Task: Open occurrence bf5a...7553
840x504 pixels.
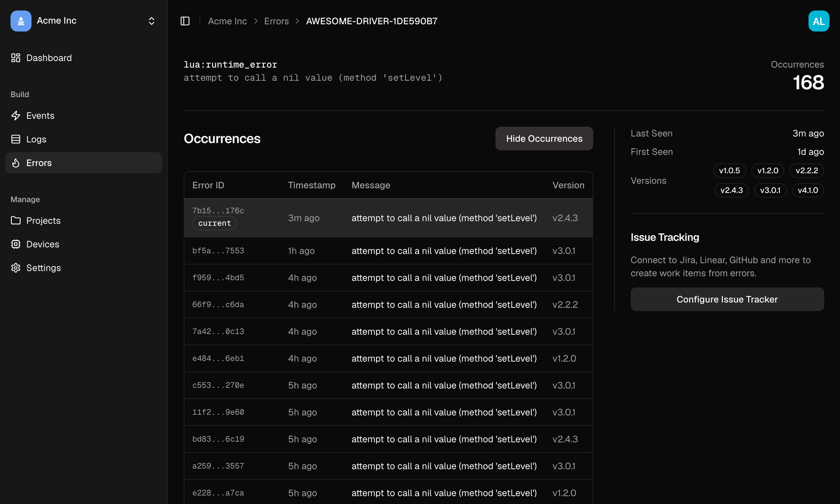Action: [x=388, y=251]
